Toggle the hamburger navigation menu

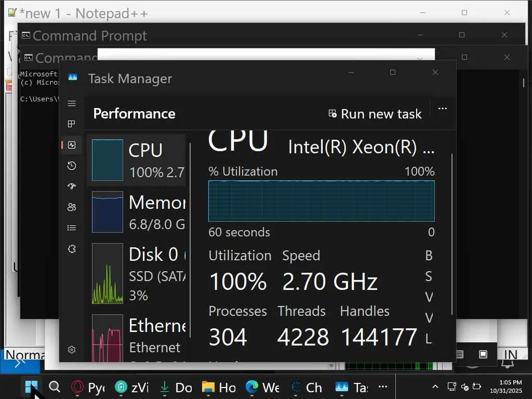click(x=72, y=103)
